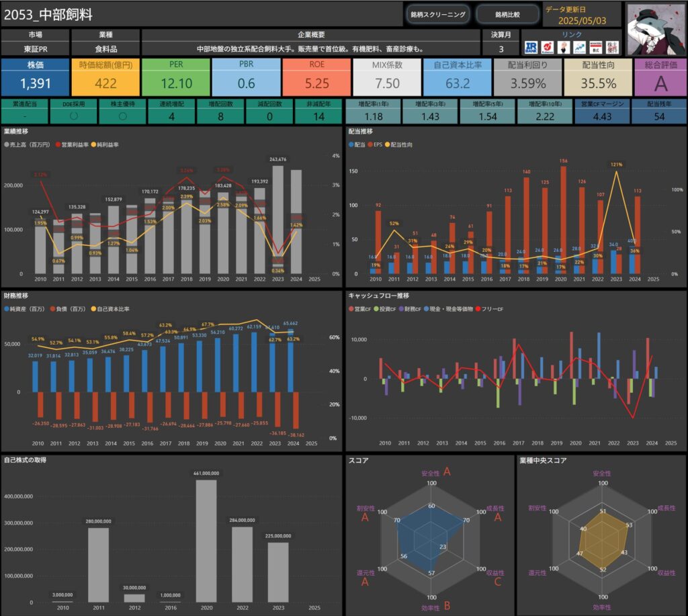Click the 2024 net assets label 65,662

click(290, 323)
